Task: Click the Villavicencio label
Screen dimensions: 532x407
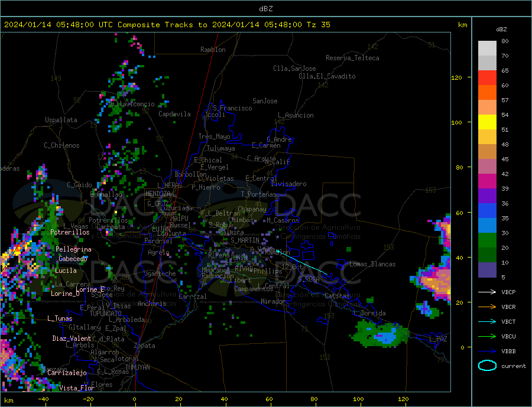Action: coord(131,104)
